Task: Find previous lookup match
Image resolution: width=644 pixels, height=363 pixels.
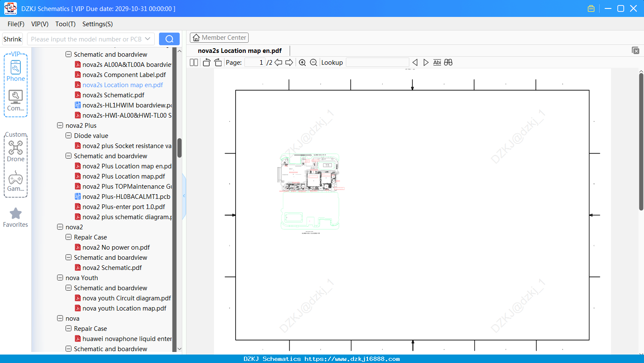Action: (x=415, y=62)
